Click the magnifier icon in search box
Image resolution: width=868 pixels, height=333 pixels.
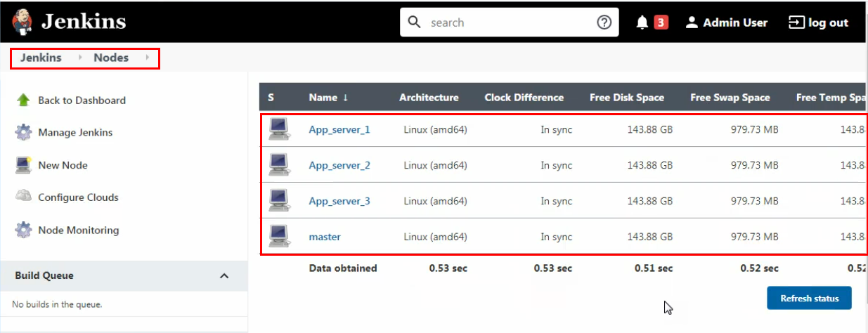pyautogui.click(x=415, y=22)
